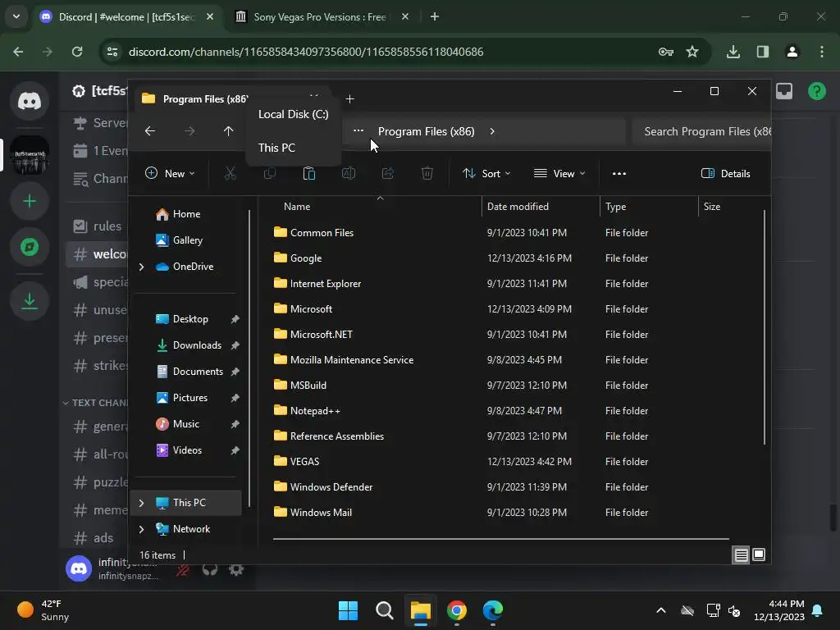Add a server plus icon in Discord

pyautogui.click(x=30, y=202)
